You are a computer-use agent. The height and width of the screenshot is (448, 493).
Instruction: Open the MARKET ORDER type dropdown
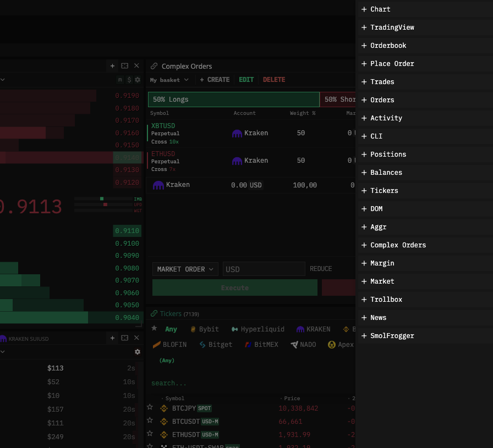click(x=185, y=269)
